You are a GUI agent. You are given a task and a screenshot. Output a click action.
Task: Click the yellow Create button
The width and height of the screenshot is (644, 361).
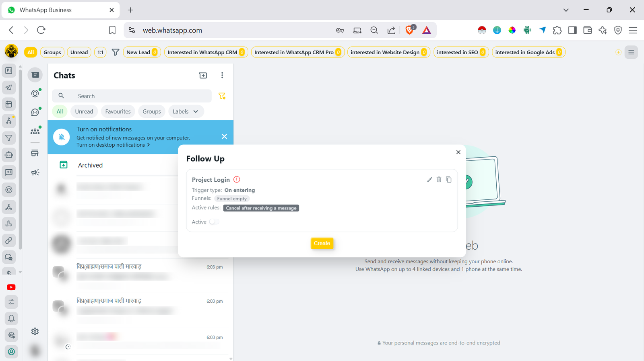pos(322,243)
